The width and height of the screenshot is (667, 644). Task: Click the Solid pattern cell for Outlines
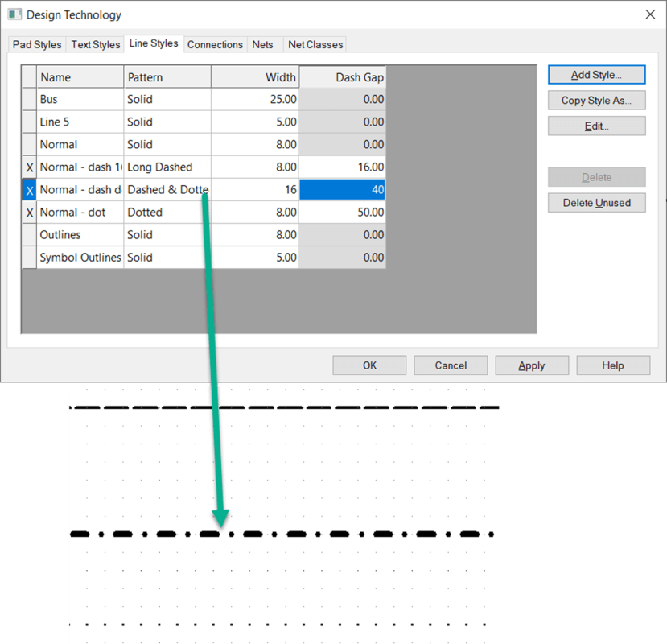point(167,235)
